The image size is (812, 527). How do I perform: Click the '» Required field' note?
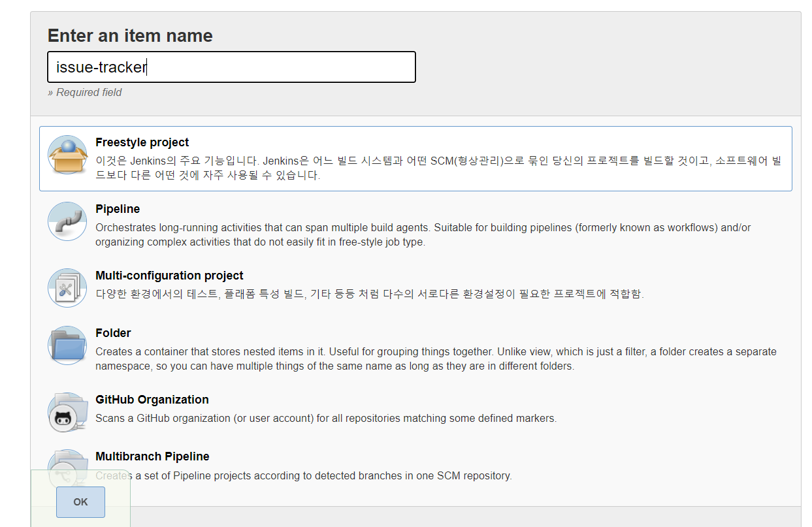click(x=85, y=92)
